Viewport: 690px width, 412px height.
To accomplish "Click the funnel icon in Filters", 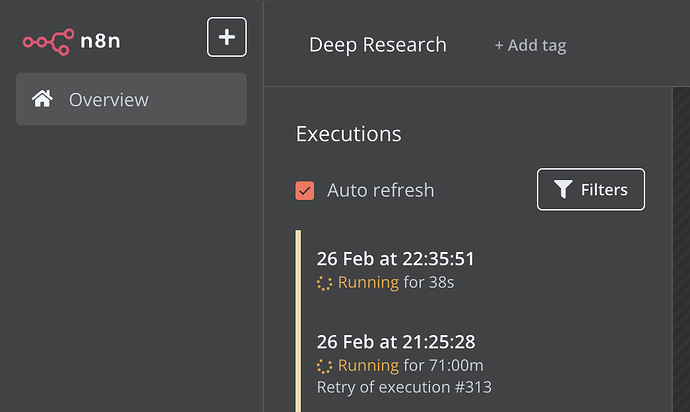I will coord(563,189).
